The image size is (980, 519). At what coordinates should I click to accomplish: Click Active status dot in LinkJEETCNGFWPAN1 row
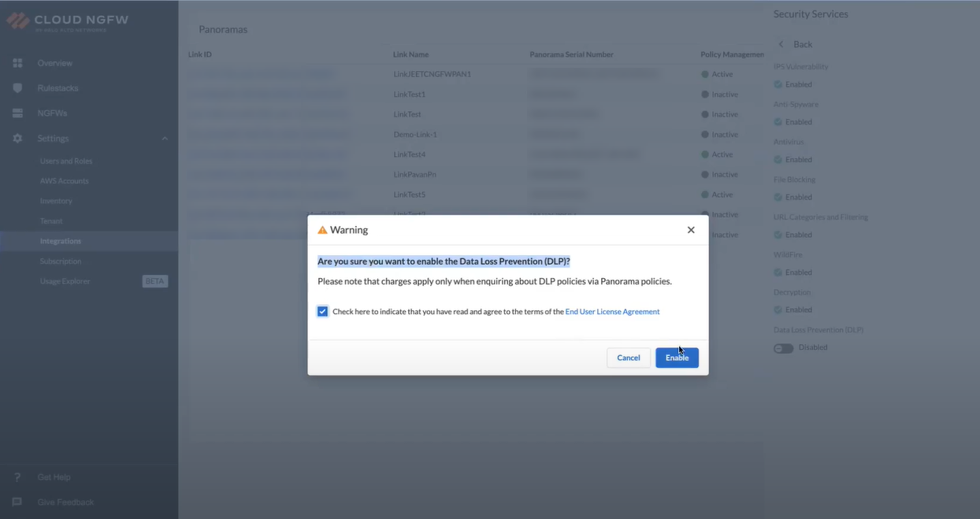point(705,74)
